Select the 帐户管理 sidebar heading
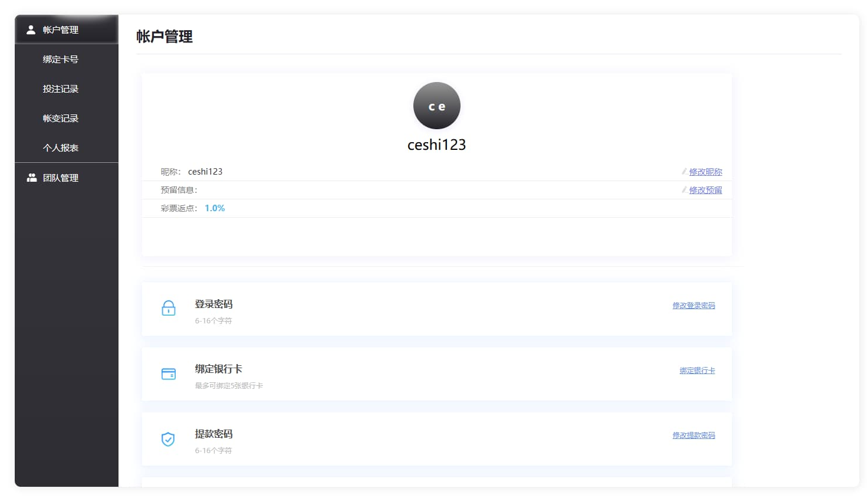 60,30
